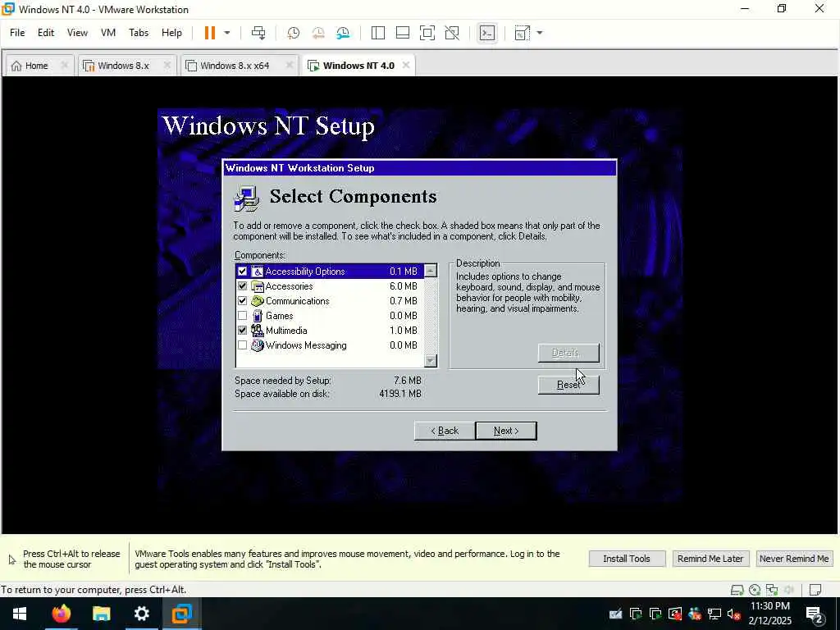Viewport: 840px width, 630px height.
Task: Open File Explorer from the taskbar
Action: [x=101, y=614]
